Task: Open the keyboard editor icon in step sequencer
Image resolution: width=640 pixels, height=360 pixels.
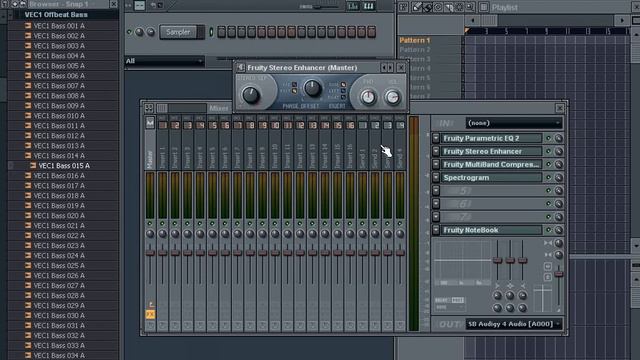Action: [368, 6]
